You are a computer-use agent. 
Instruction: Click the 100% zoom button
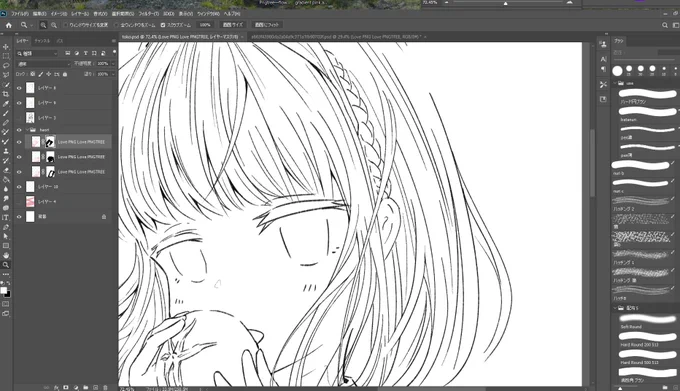205,25
